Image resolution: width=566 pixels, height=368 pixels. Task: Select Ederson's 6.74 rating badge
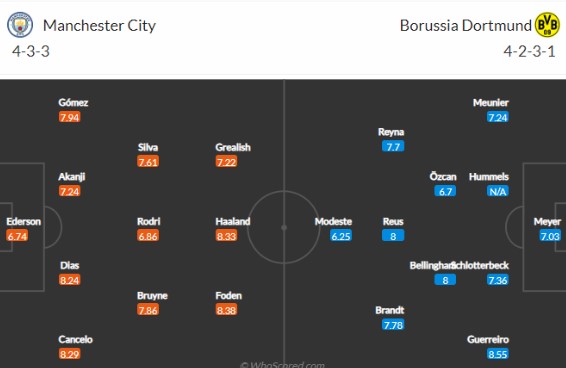pyautogui.click(x=17, y=236)
